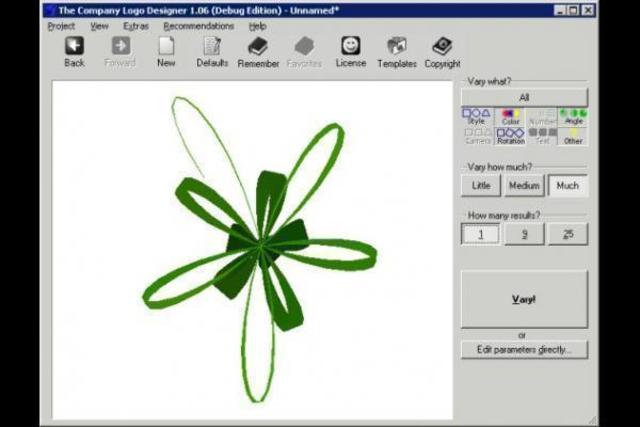Browse the Templates toolbar icon
640x427 pixels.
pos(397,51)
